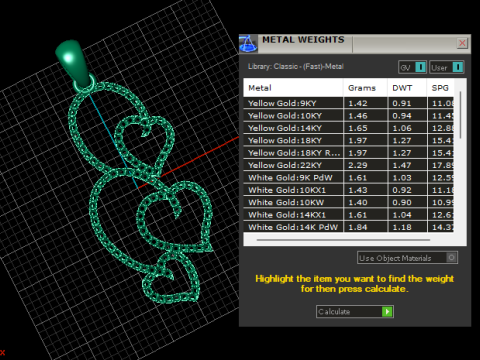Click grams value 2.29 for 22KY
This screenshot has height=360, width=480.
coord(358,165)
